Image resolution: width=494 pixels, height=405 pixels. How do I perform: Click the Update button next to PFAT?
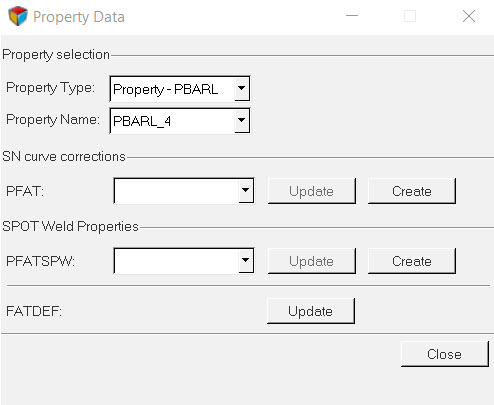tap(311, 191)
